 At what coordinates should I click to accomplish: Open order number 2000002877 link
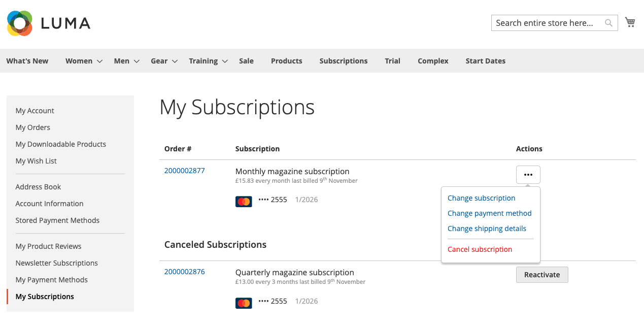pos(184,171)
